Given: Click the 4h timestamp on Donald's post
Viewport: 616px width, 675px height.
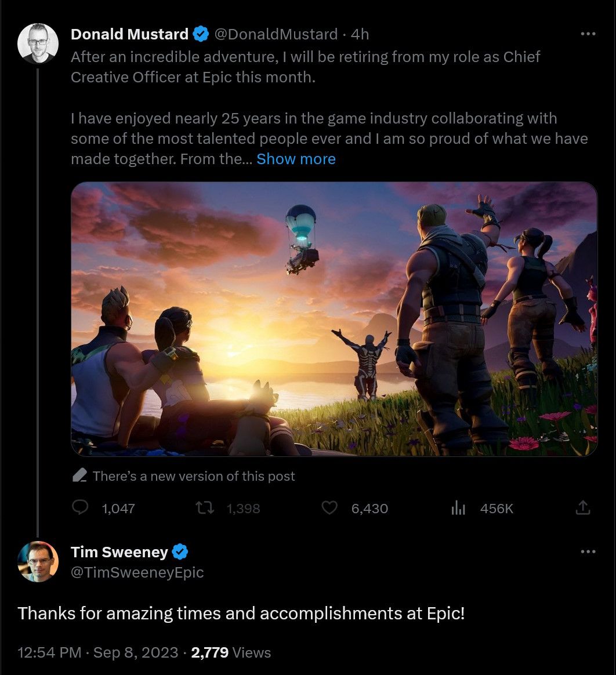Looking at the screenshot, I should (360, 34).
